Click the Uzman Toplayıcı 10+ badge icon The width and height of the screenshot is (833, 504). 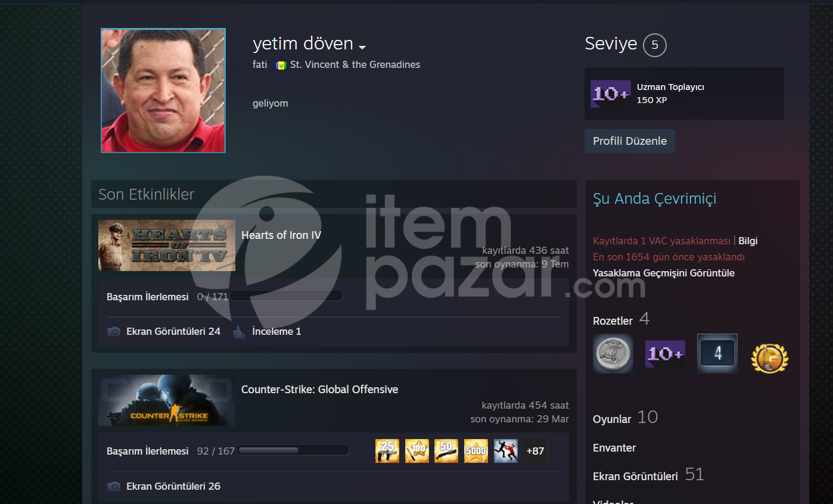(611, 94)
